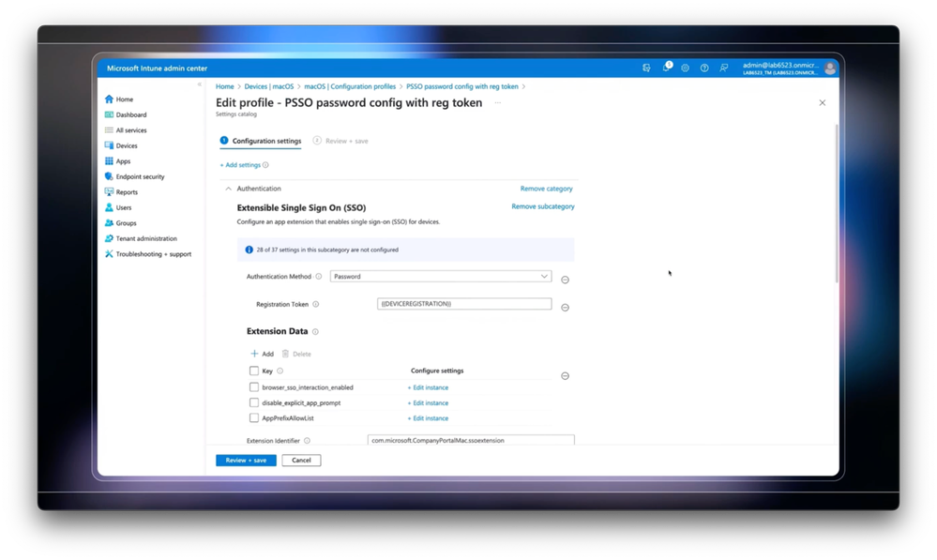Edit instance for browser_sso_interaction_enabled
Image resolution: width=937 pixels, height=560 pixels.
(428, 387)
